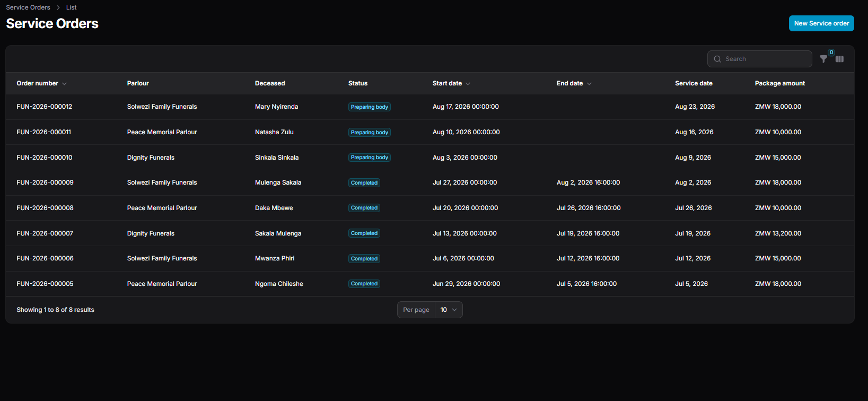Select the List breadcrumb item

71,7
